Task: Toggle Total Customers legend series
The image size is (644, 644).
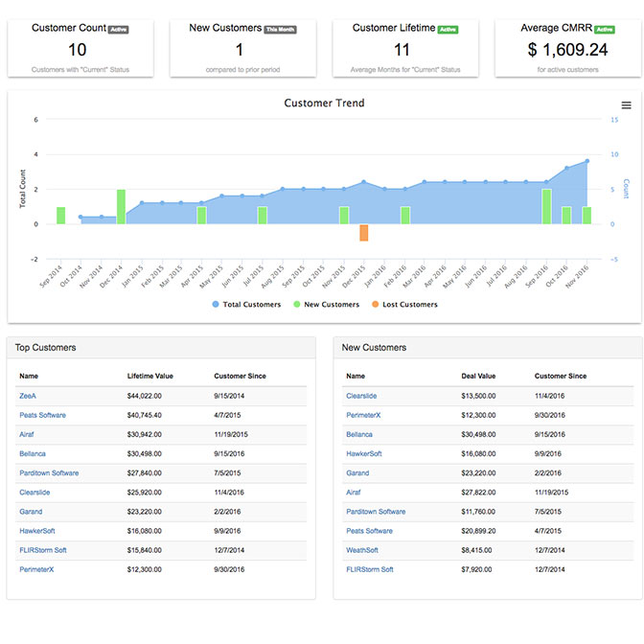Action: pos(248,305)
